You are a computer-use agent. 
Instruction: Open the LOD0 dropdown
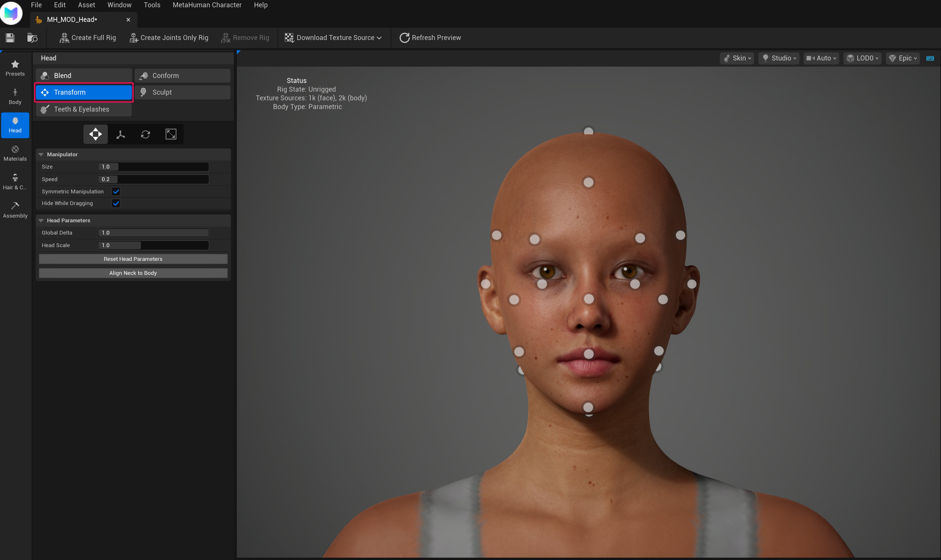pos(862,58)
